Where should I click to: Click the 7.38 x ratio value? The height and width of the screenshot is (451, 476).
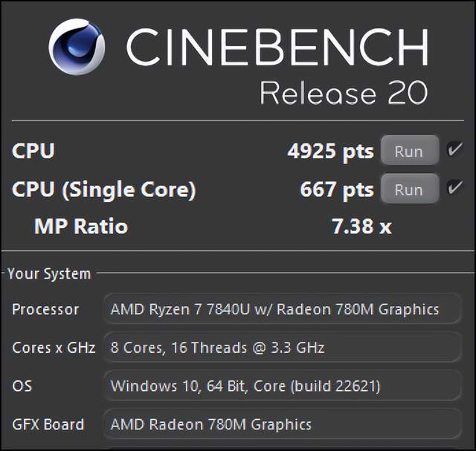(x=361, y=226)
